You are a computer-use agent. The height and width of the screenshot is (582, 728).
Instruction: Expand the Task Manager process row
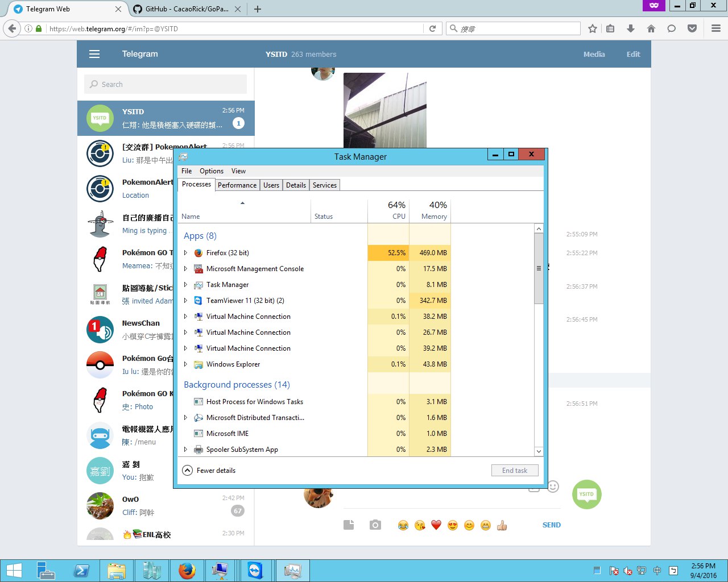(185, 285)
